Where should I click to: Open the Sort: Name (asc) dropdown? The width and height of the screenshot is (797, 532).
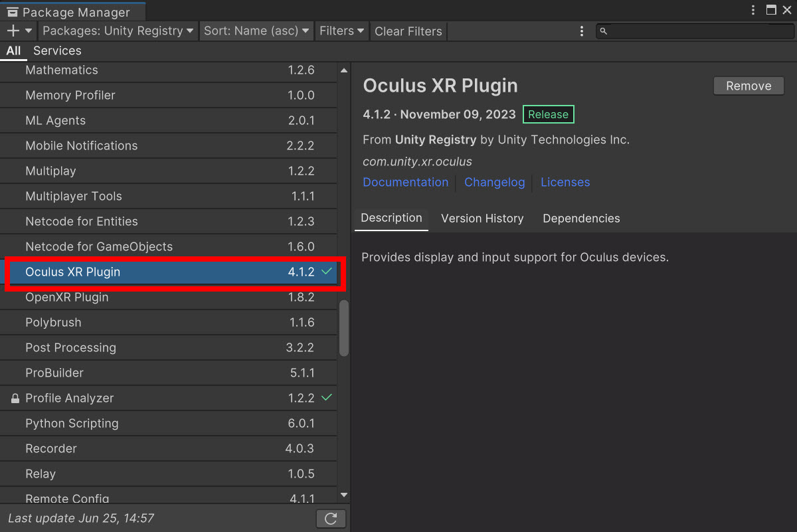pos(256,31)
